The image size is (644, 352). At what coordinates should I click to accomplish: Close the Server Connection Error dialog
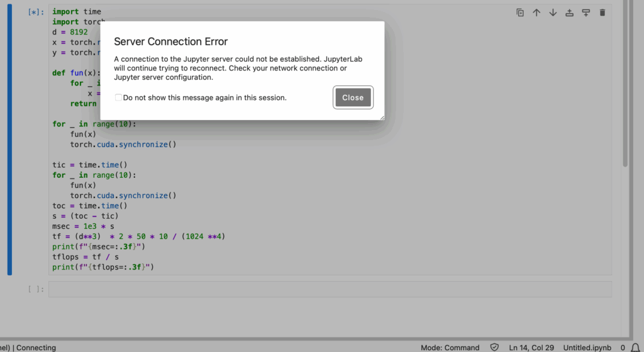[353, 97]
